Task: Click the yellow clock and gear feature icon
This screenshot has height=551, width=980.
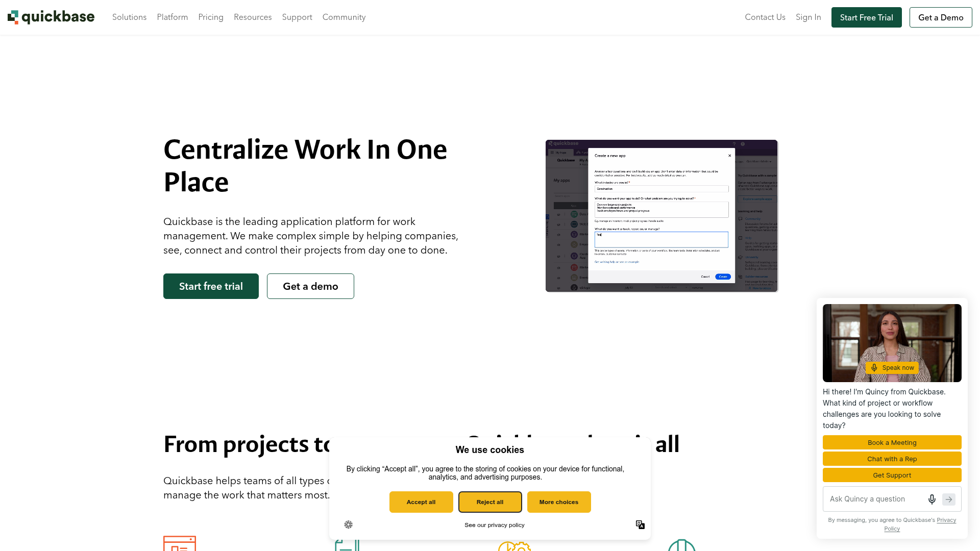Action: click(514, 545)
